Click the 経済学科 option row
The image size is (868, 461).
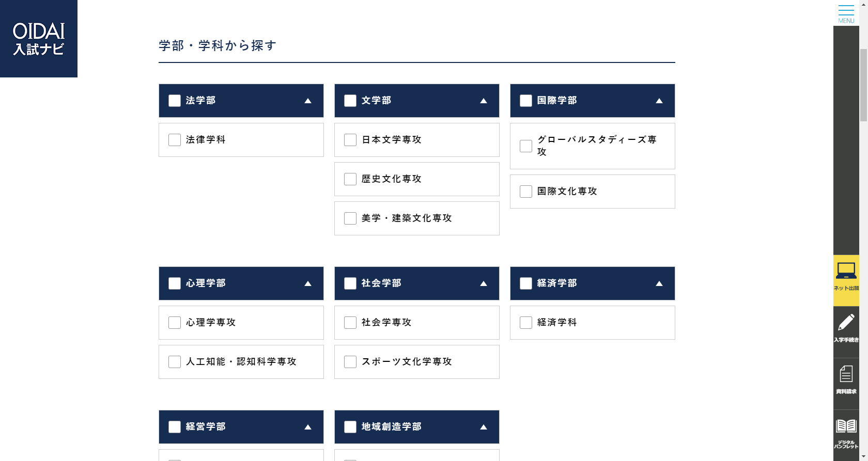click(x=593, y=323)
